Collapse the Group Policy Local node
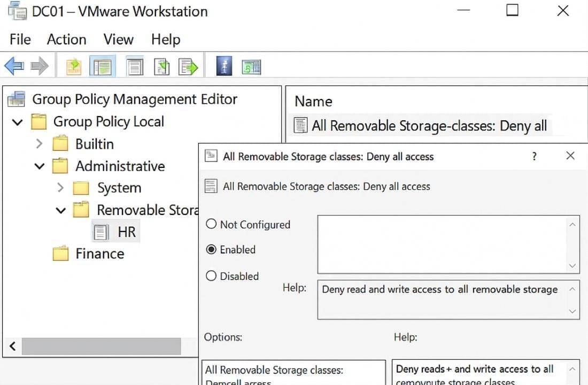This screenshot has height=385, width=588. tap(18, 122)
